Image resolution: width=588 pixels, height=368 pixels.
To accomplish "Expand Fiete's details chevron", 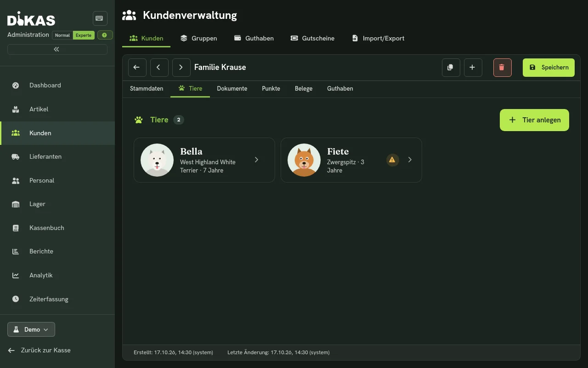I will (x=410, y=160).
